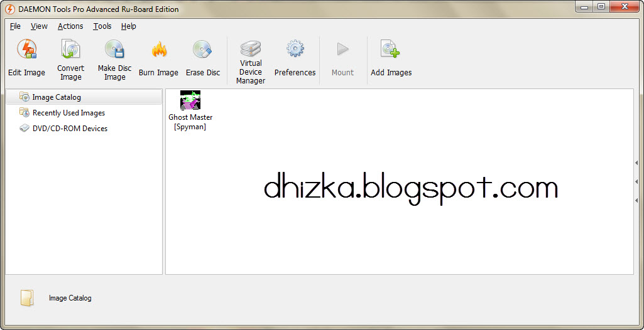
Task: Click the DAEMON Tools logo in title bar
Action: coord(9,9)
